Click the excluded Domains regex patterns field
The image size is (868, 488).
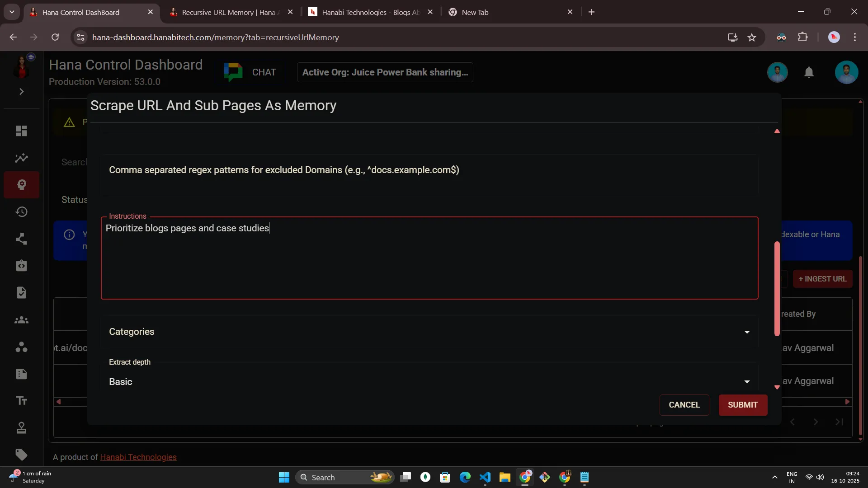pyautogui.click(x=429, y=175)
